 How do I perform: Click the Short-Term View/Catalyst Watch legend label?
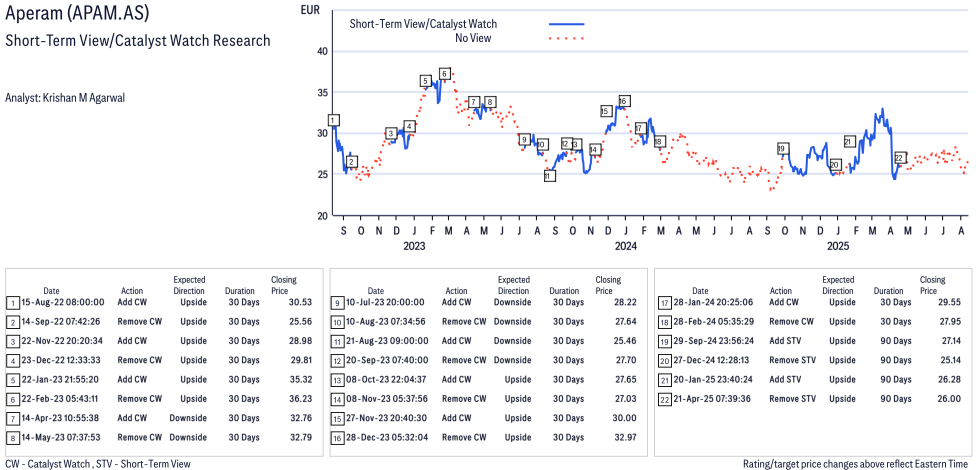(423, 24)
